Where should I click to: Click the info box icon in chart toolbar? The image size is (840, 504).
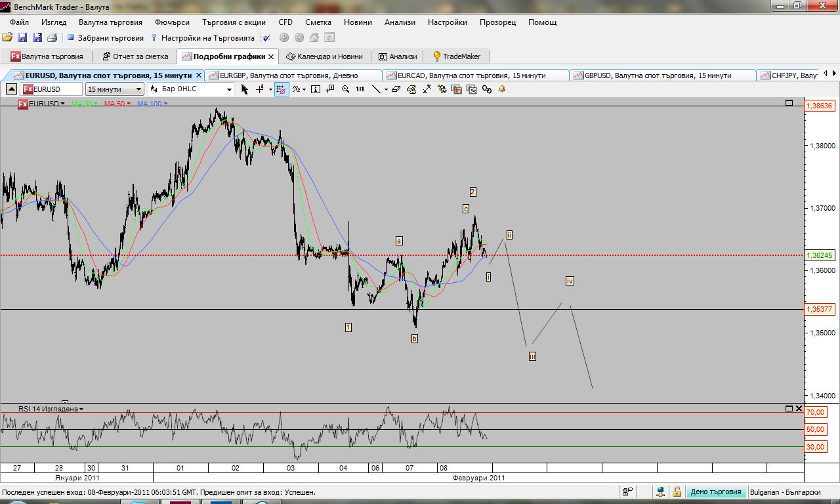pos(316,89)
